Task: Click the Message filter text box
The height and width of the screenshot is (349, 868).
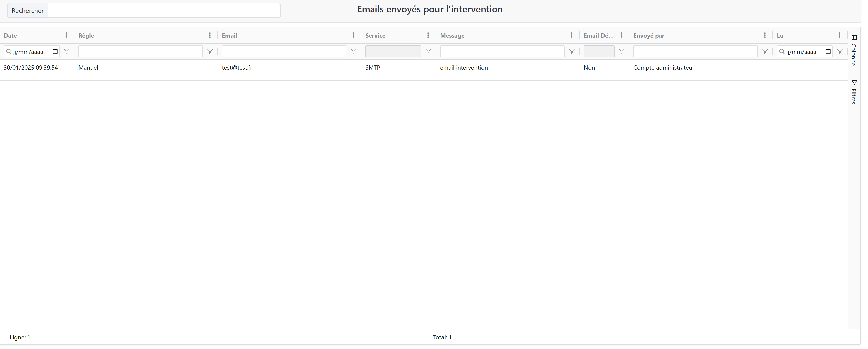Action: click(x=502, y=52)
